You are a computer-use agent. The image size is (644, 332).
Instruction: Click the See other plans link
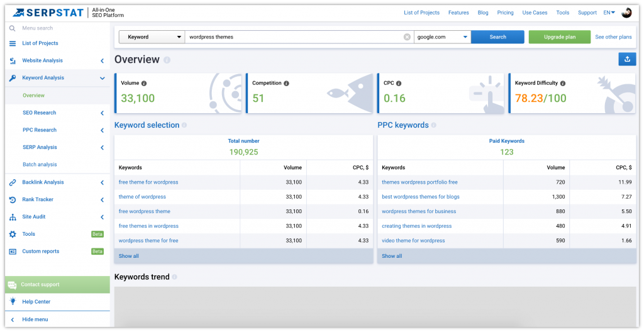point(613,37)
